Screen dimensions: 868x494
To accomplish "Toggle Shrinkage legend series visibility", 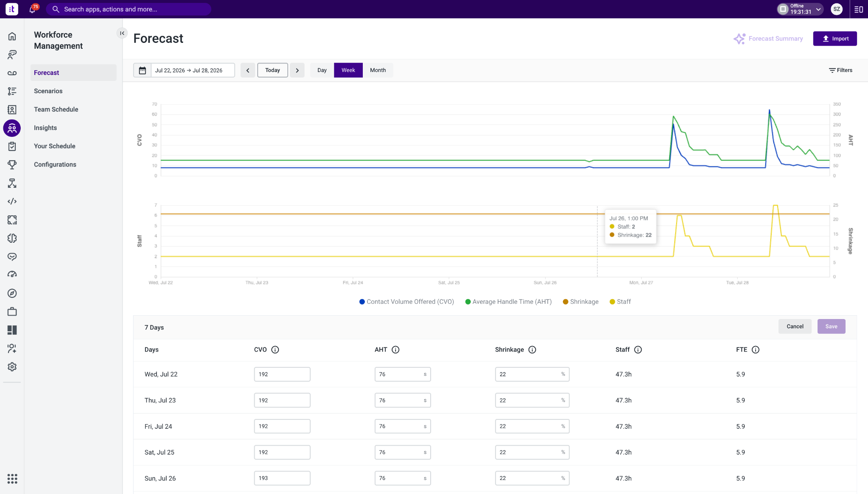I will pos(581,302).
